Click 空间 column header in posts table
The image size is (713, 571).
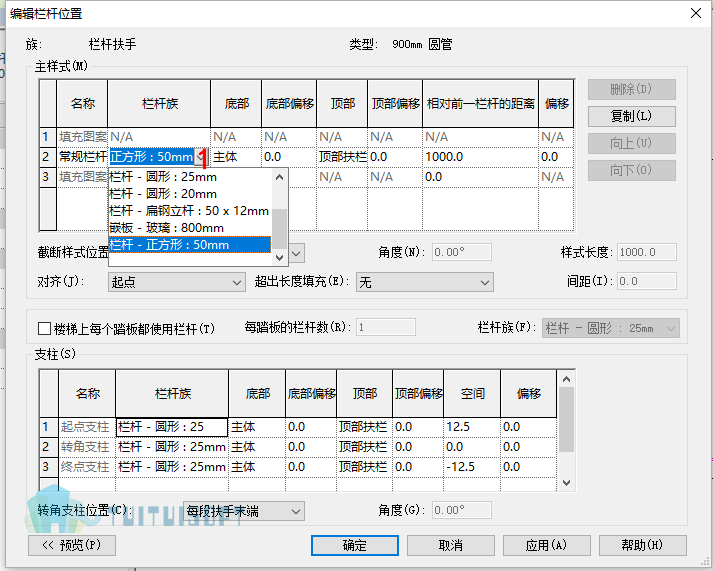tap(472, 393)
